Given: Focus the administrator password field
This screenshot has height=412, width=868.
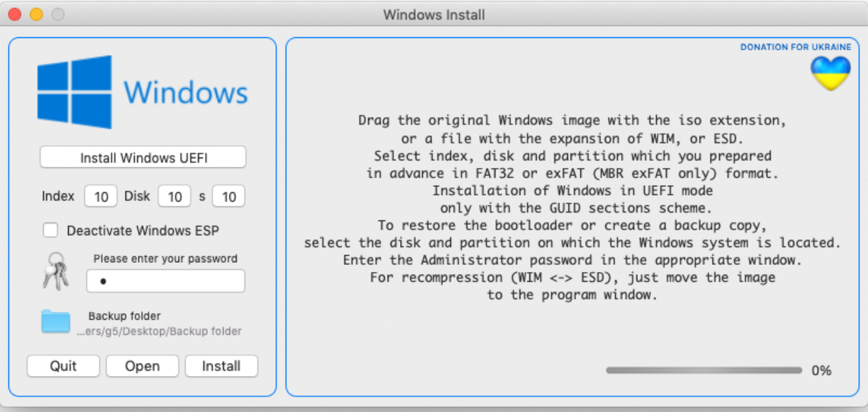Looking at the screenshot, I should coord(166,281).
